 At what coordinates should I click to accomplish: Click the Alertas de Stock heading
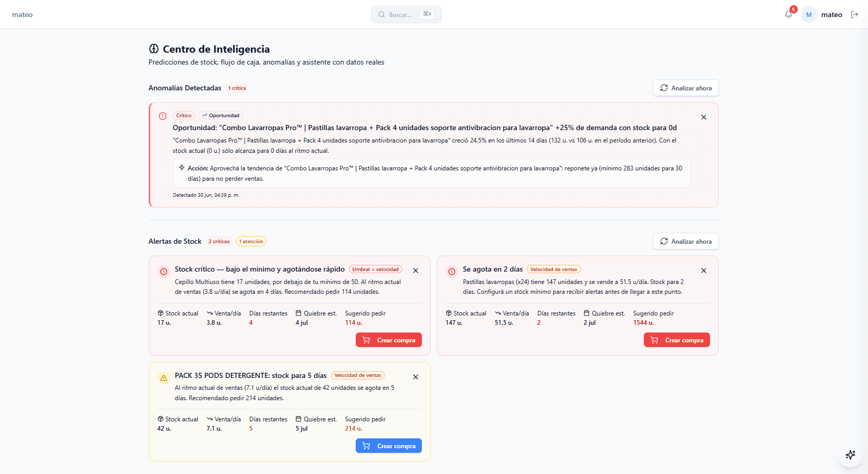pos(175,241)
